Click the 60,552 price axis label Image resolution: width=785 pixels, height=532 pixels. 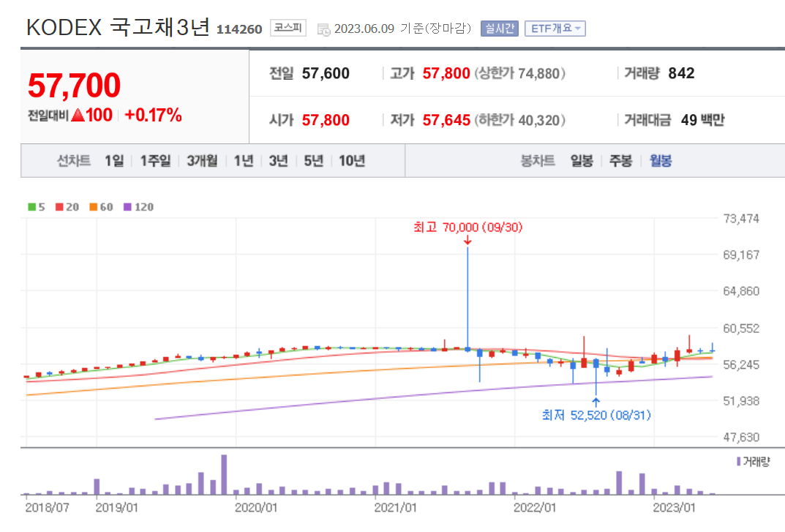[741, 329]
